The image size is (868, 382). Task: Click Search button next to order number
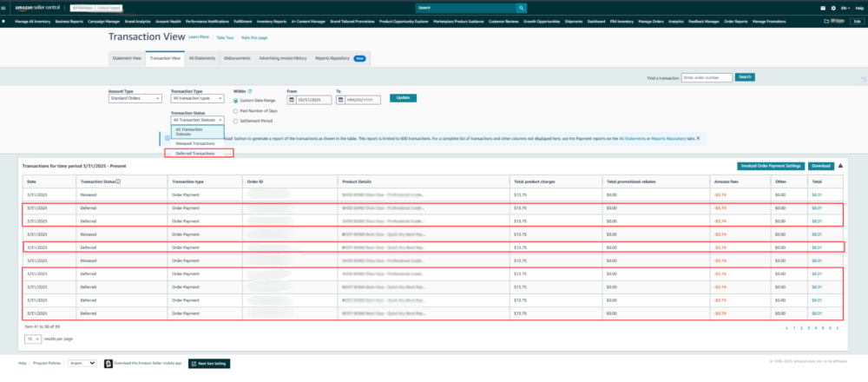click(745, 77)
